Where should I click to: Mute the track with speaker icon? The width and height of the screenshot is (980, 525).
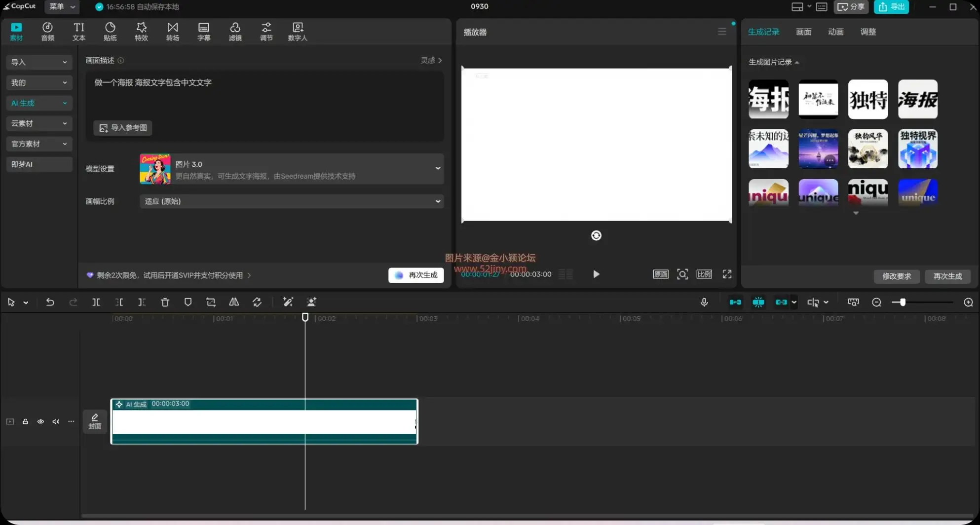[x=56, y=421]
